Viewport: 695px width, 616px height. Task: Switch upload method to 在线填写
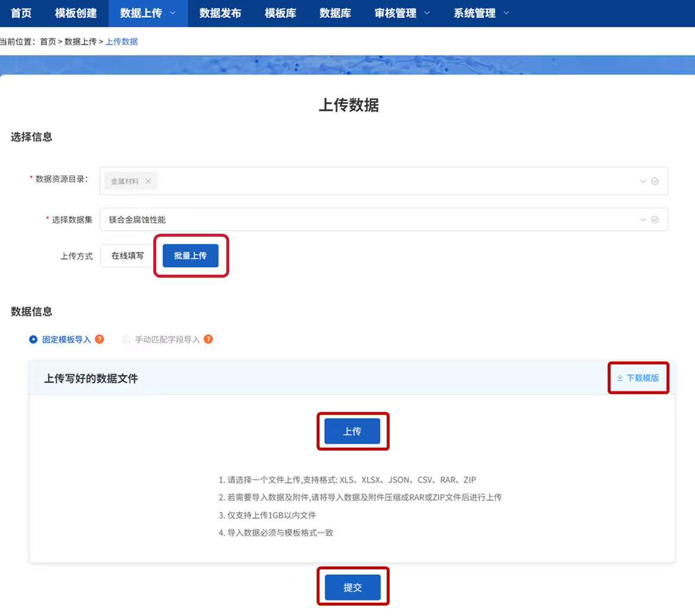tap(128, 256)
